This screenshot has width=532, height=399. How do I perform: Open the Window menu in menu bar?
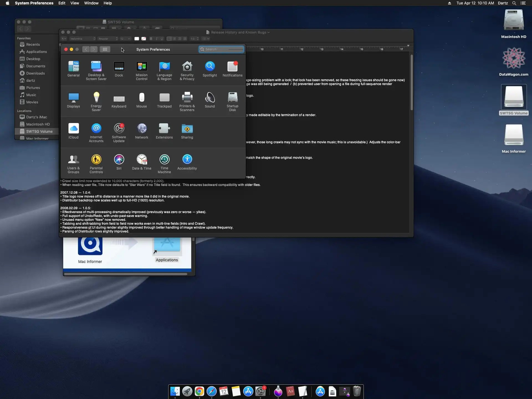pos(91,3)
